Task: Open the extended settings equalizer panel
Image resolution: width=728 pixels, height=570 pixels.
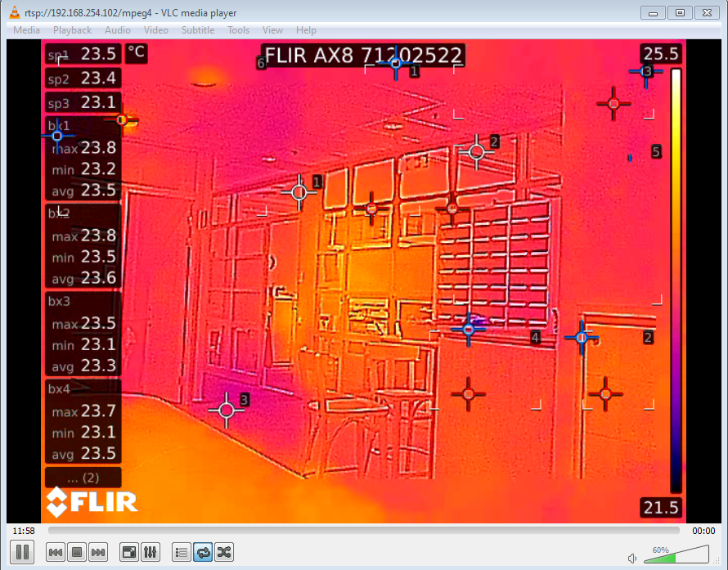Action: [151, 552]
